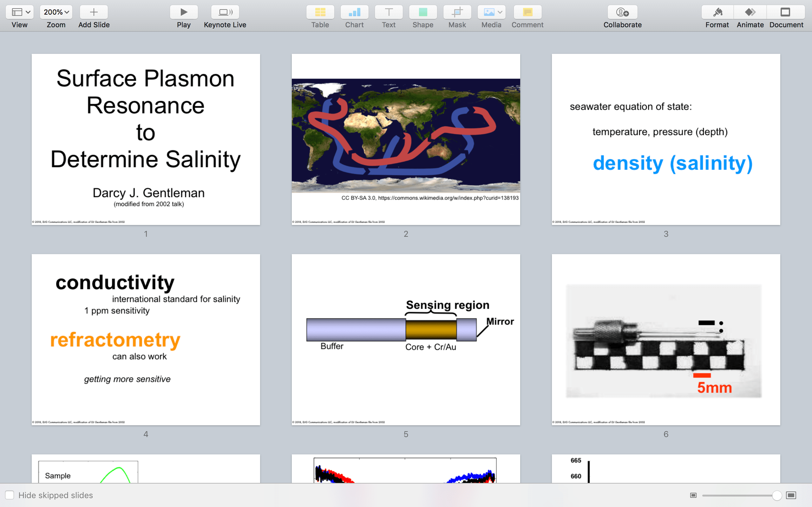The image size is (812, 507).
Task: Select the conductivity refractometry slide 4
Action: click(x=146, y=339)
